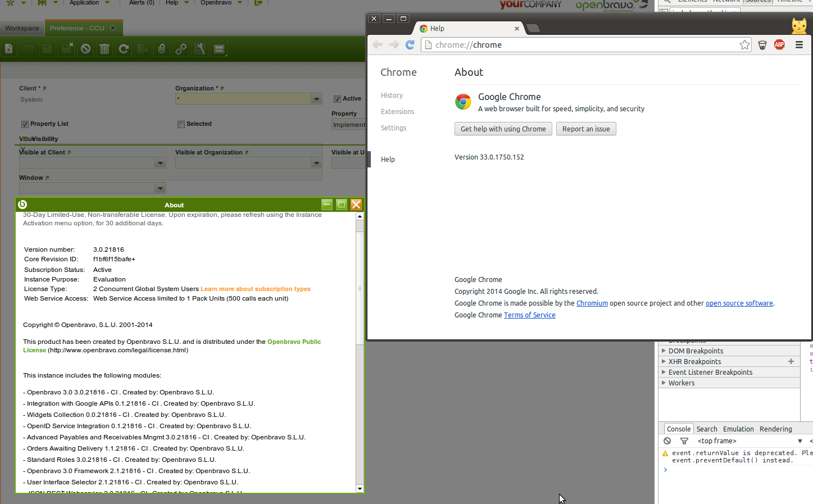Open the Organization dropdown

[317, 99]
